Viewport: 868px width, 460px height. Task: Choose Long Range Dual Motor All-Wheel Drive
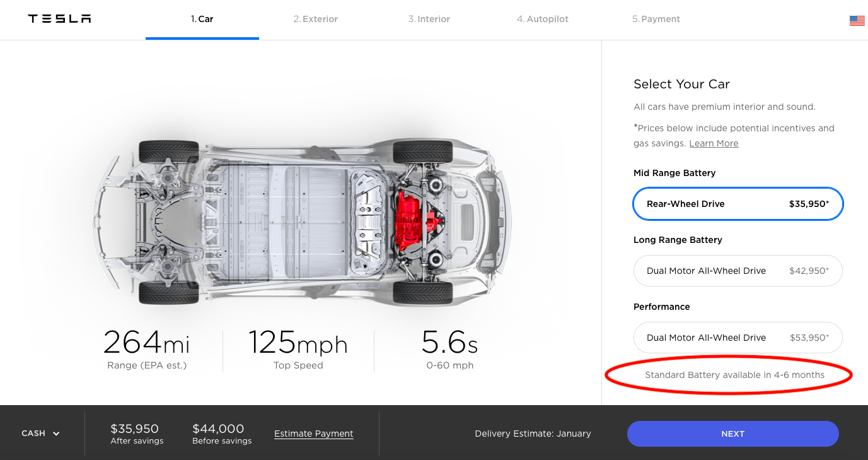[738, 271]
